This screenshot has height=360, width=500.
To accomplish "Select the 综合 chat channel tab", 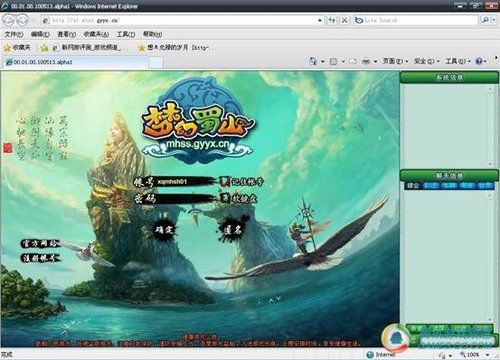I will pyautogui.click(x=413, y=185).
